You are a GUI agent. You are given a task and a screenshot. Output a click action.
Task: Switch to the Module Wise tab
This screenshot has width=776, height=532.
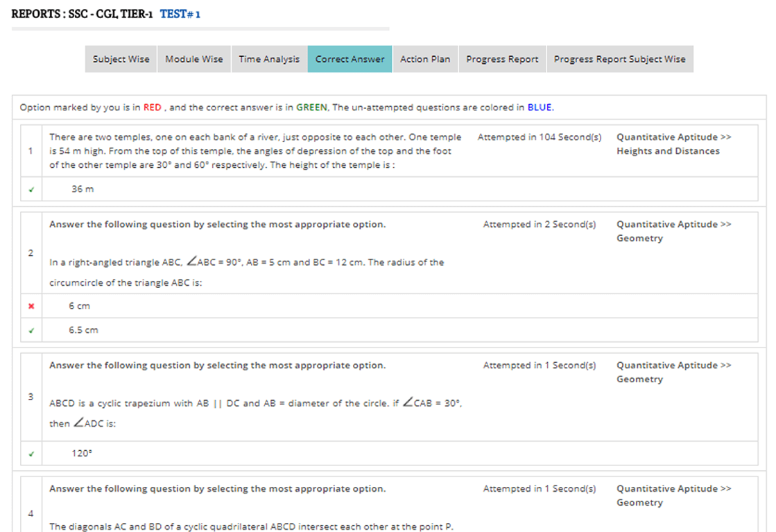[194, 60]
